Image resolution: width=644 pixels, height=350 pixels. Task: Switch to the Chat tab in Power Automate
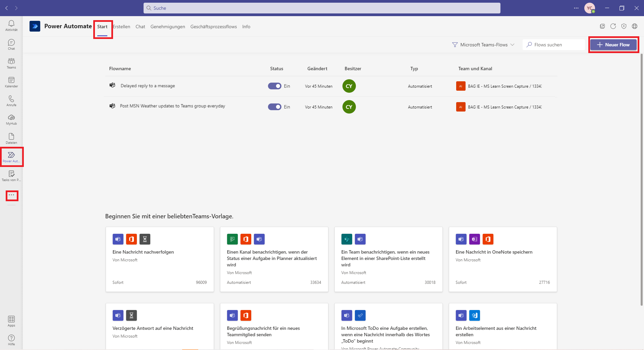(x=140, y=27)
